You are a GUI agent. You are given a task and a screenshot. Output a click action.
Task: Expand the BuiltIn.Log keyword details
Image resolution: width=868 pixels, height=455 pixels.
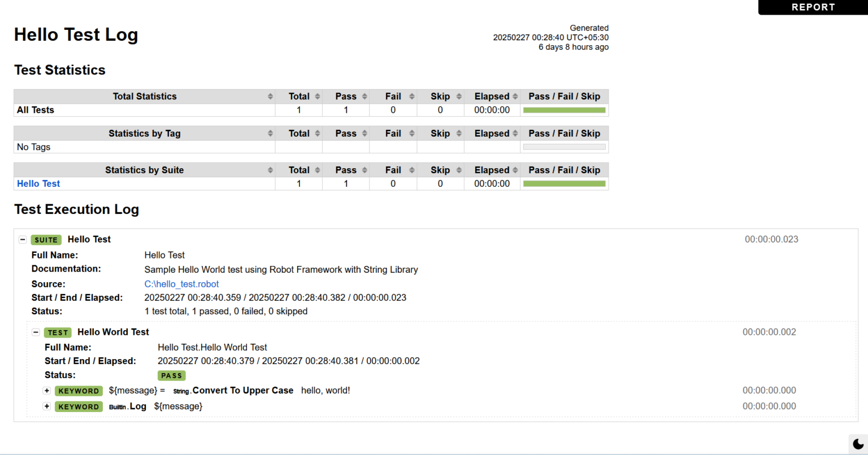coord(47,406)
